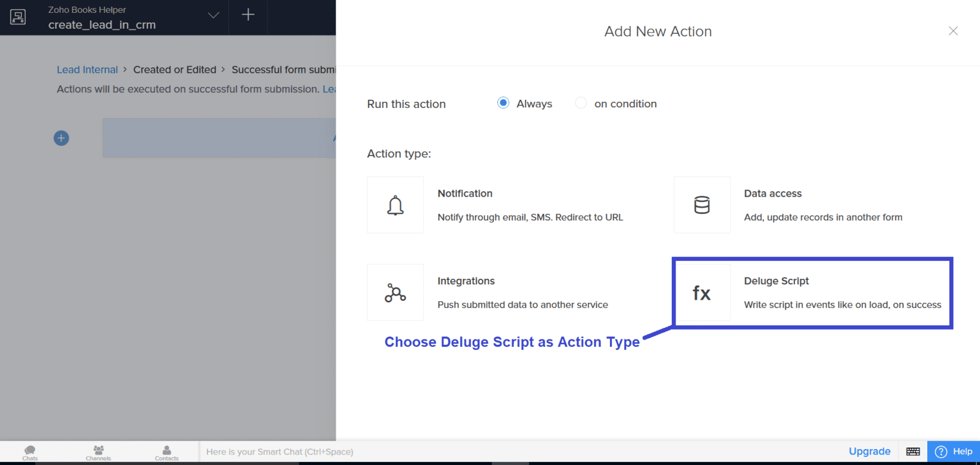This screenshot has height=465, width=980.
Task: Open the Help button
Action: coord(954,452)
